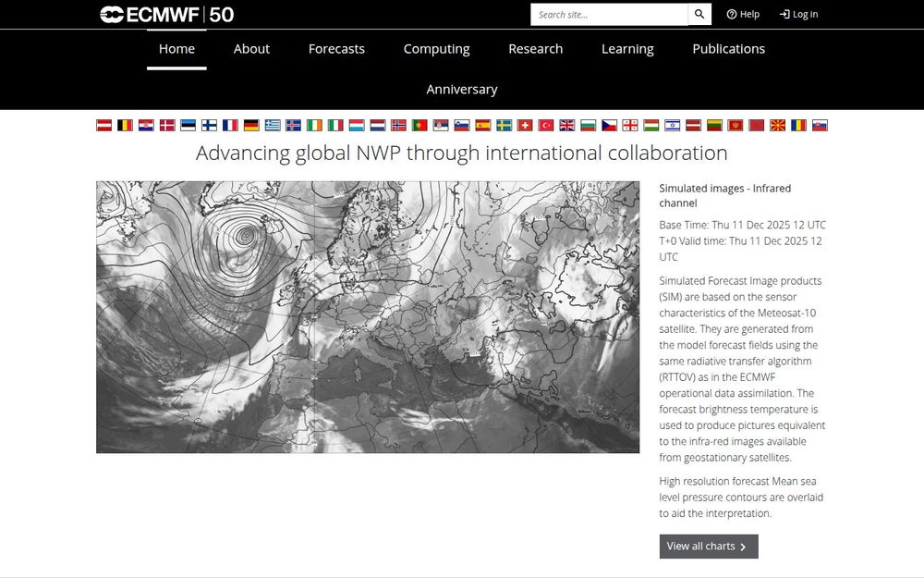Click the Greece flag icon

[x=273, y=125]
